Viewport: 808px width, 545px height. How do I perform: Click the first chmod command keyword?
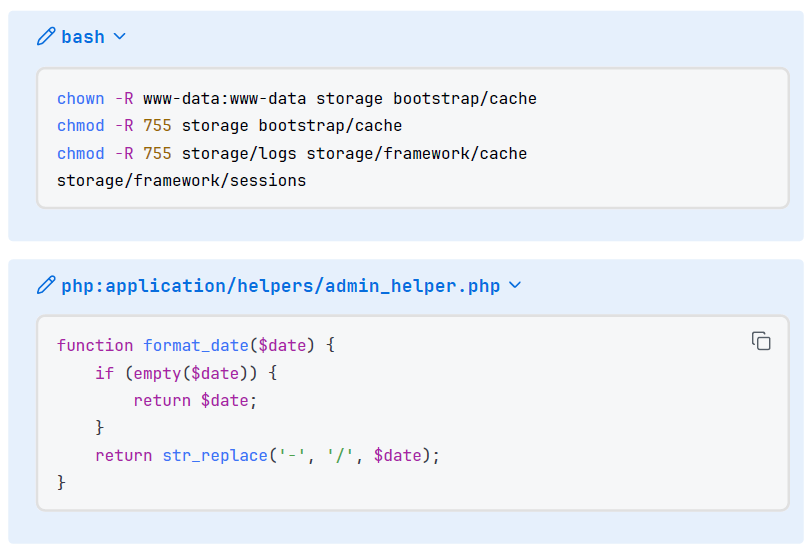80,126
